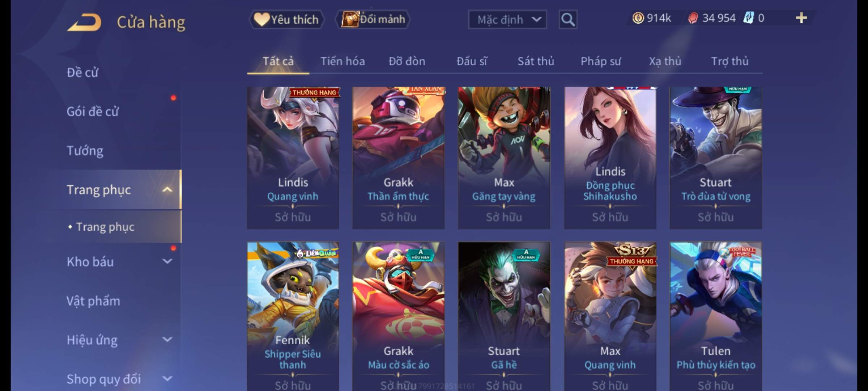Open the Mặc định sort dropdown
This screenshot has width=868, height=391.
coord(507,20)
